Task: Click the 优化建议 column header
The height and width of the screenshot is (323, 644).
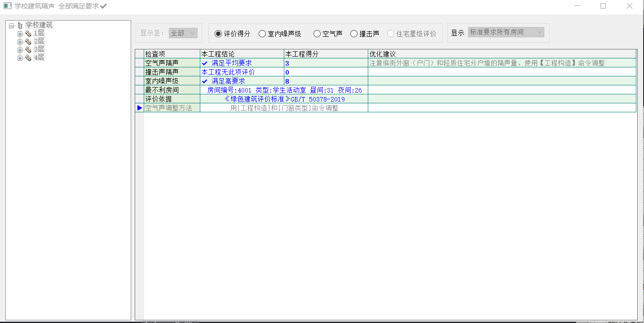Action: coord(502,54)
